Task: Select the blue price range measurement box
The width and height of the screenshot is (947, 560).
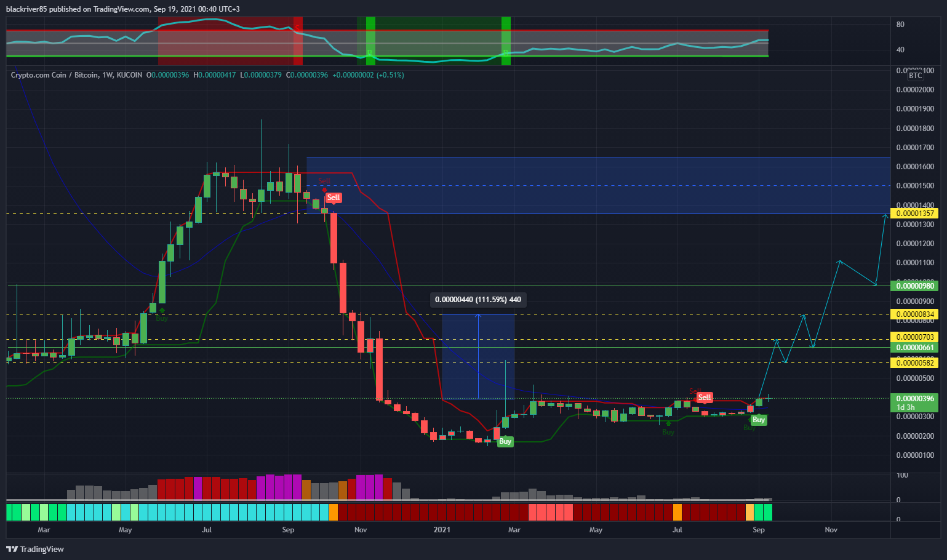Action: (x=478, y=357)
